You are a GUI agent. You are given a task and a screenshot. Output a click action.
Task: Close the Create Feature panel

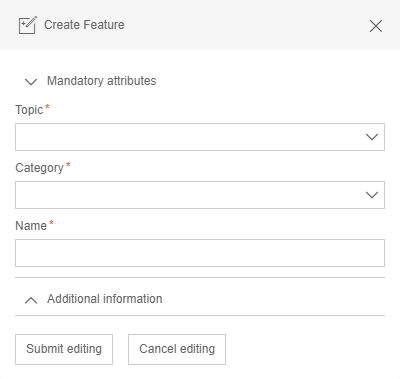pyautogui.click(x=376, y=26)
